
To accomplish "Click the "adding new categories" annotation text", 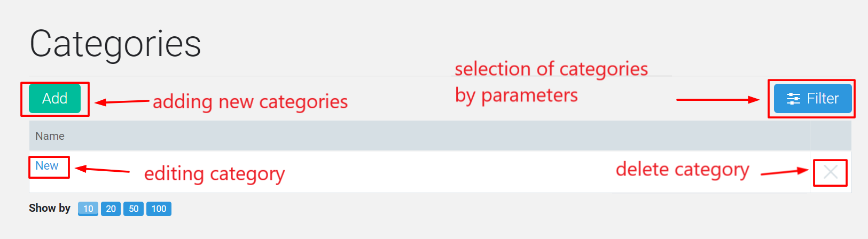I will click(251, 101).
